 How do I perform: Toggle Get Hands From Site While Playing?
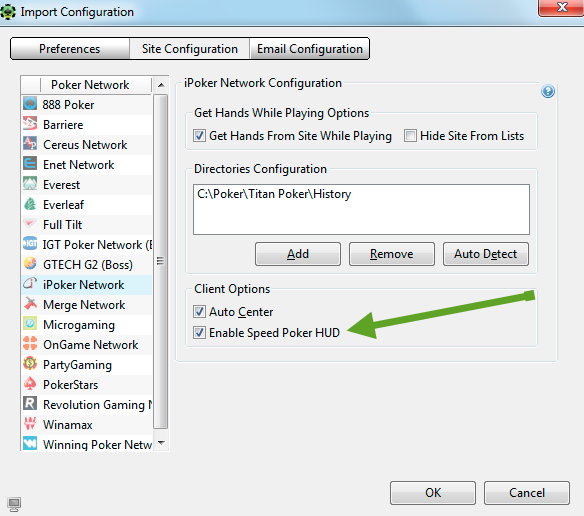[199, 135]
